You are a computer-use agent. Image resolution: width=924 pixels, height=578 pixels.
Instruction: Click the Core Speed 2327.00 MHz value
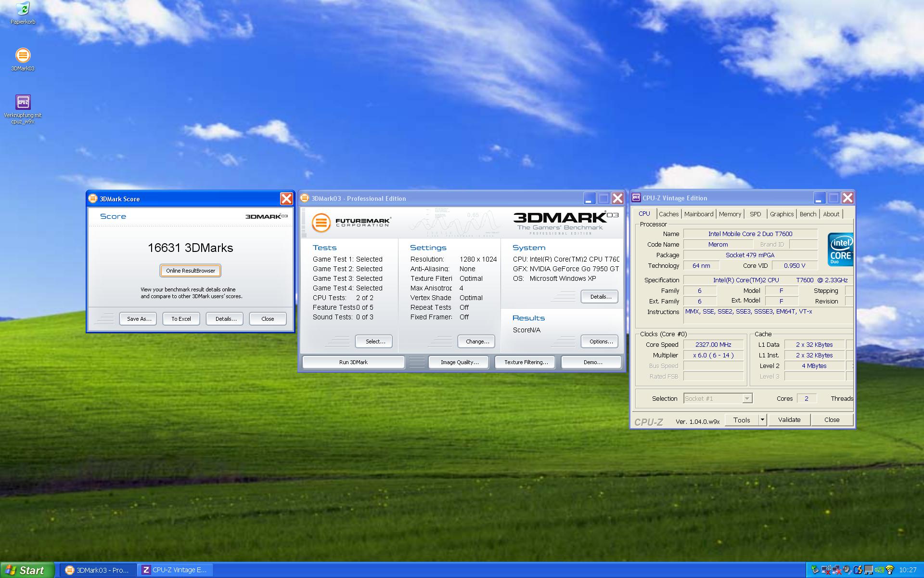click(x=713, y=345)
